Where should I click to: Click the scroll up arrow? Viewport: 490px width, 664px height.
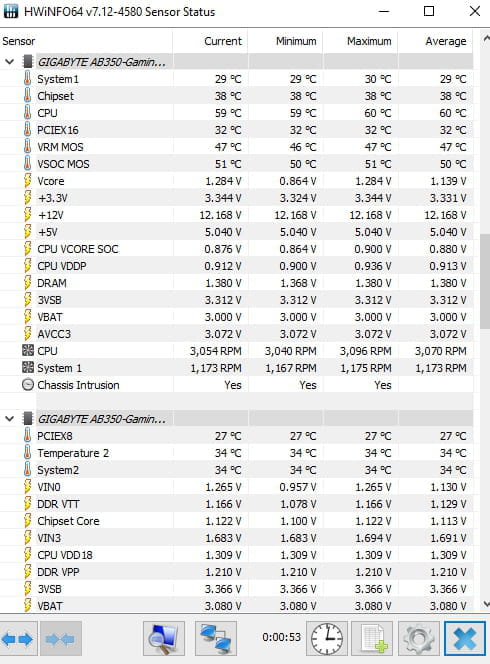[486, 39]
